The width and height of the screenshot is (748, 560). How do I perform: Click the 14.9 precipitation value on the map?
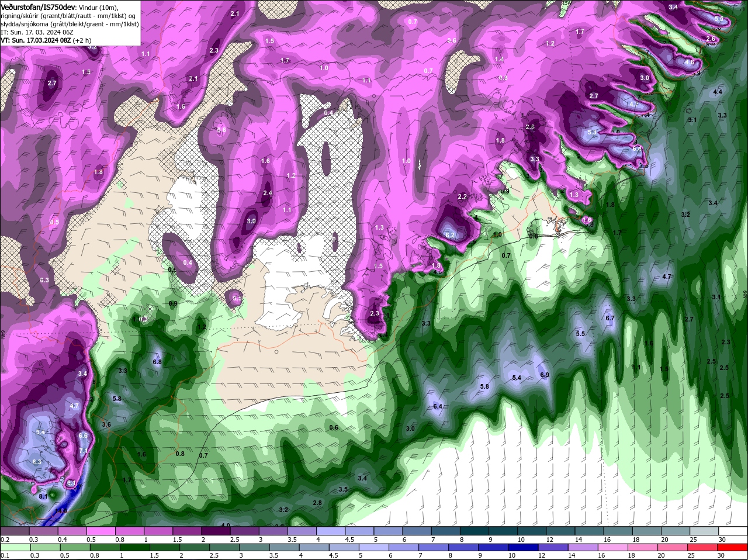[61, 511]
